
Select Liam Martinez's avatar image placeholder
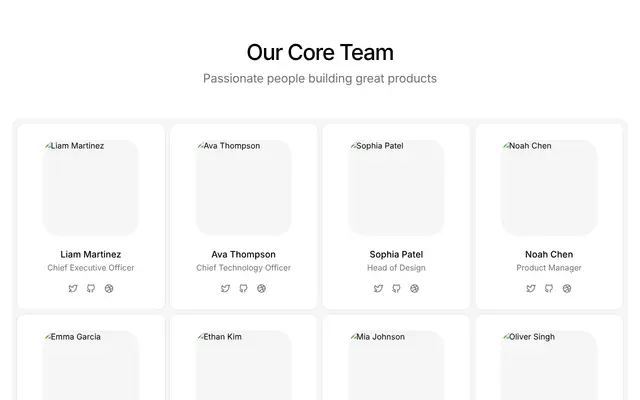[x=91, y=188]
